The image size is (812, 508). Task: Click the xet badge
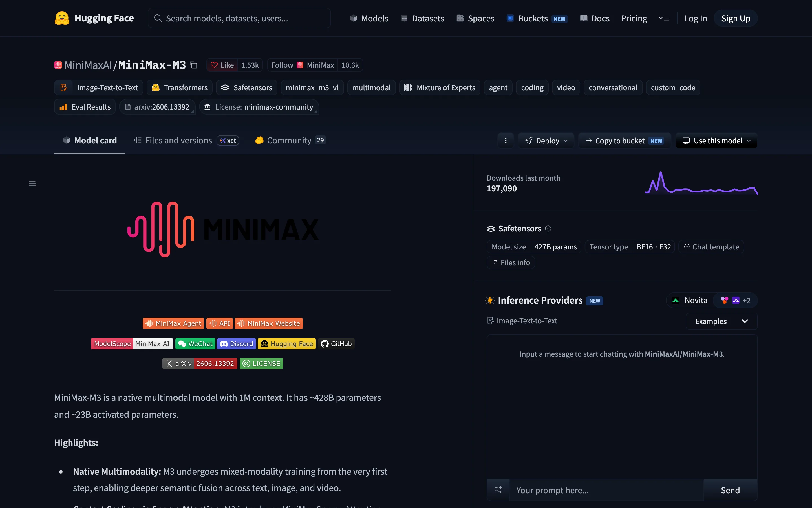click(228, 141)
